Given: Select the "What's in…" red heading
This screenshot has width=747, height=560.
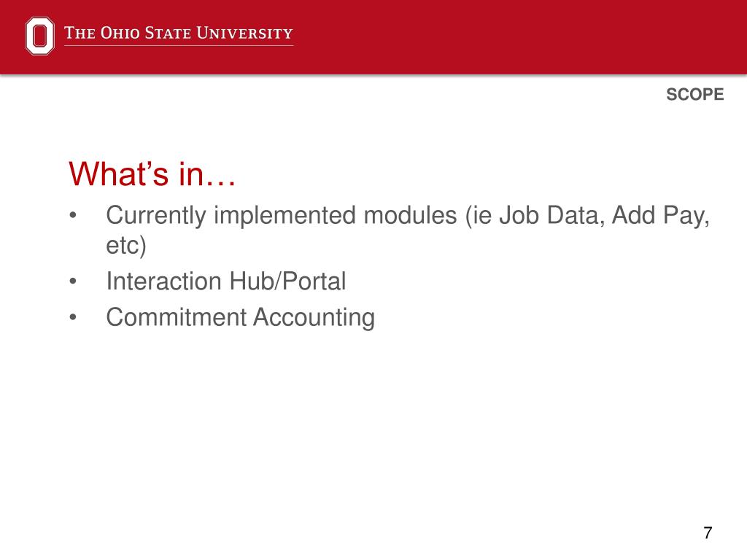Looking at the screenshot, I should [x=152, y=174].
